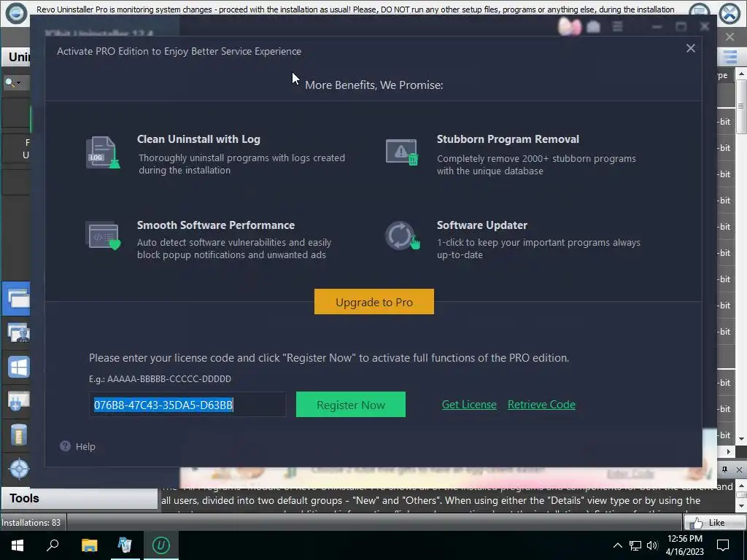Screen dimensions: 747x560
Task: Click the Stubborn Program Removal icon
Action: (x=402, y=152)
